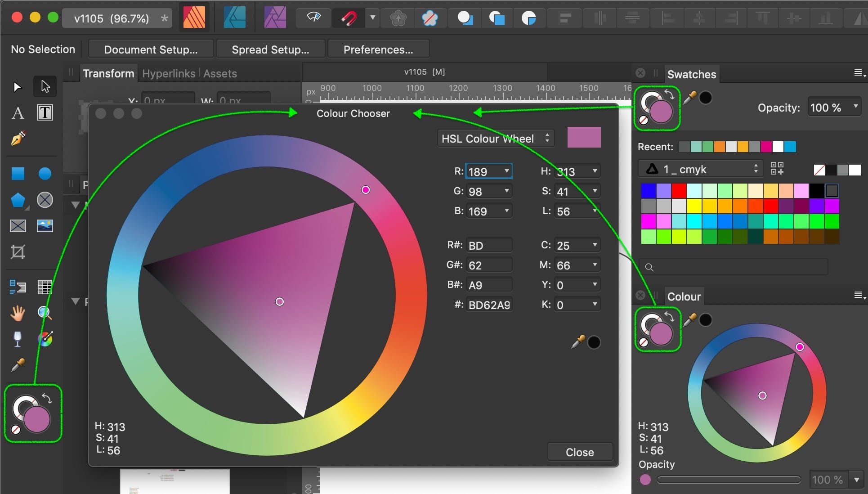Open the HSL Colour Wheel mode selector
Viewport: 868px width, 494px height.
tap(495, 138)
